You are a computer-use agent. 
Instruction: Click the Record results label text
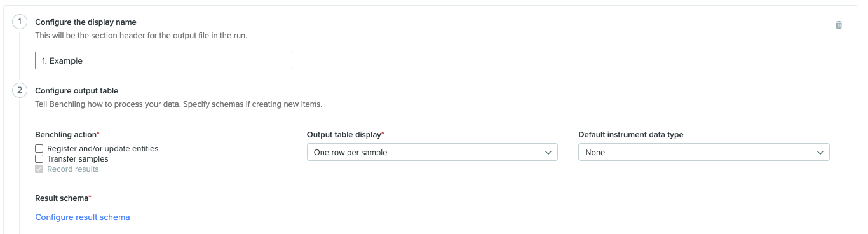click(73, 169)
